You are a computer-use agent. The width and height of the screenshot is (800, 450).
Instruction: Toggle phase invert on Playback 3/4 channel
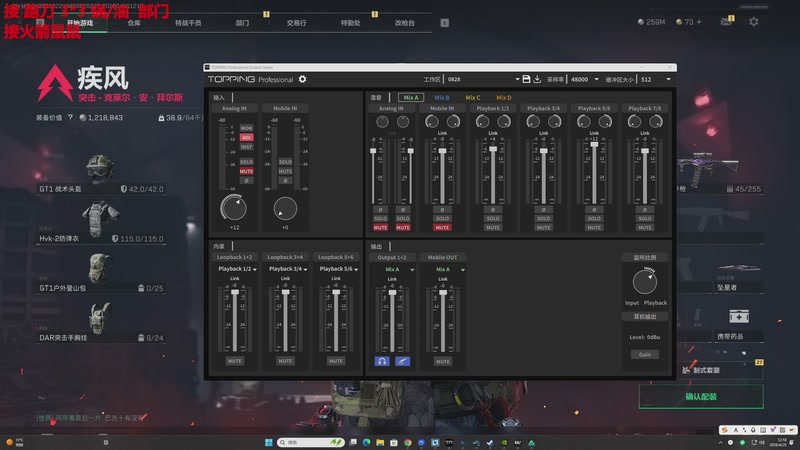(543, 210)
